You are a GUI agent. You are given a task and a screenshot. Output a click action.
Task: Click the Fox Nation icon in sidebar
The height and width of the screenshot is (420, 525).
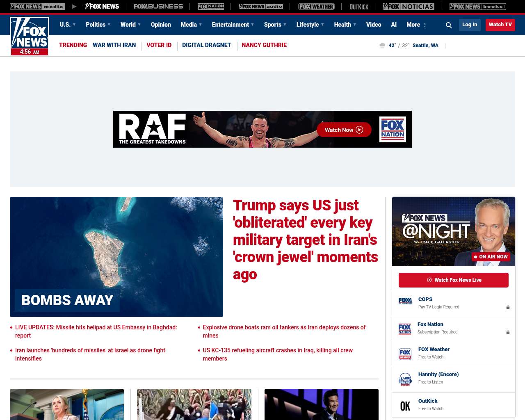[x=405, y=329]
